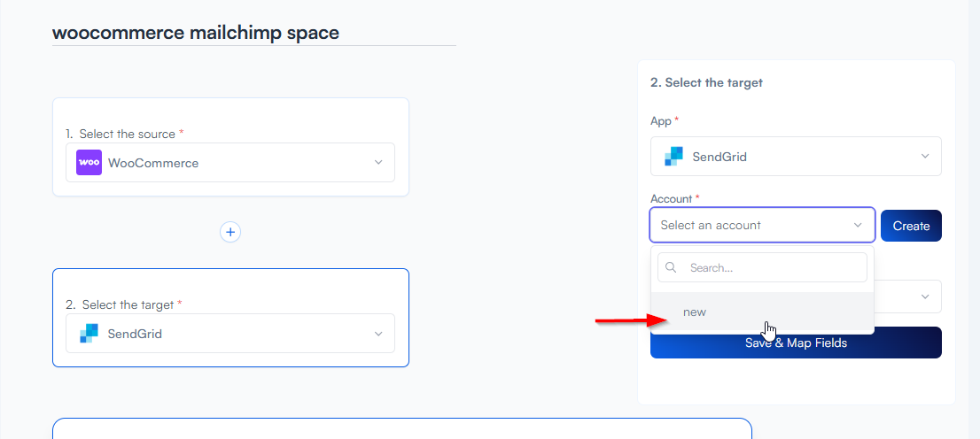Viewport: 980px width, 439px height.
Task: Click the SendGrid text in App selector
Action: click(719, 157)
